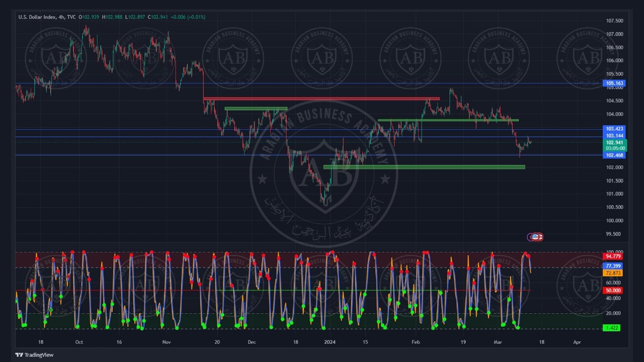Select the blue 77.399 oscillator label
Screen dimensions: 644x362
coord(612,266)
